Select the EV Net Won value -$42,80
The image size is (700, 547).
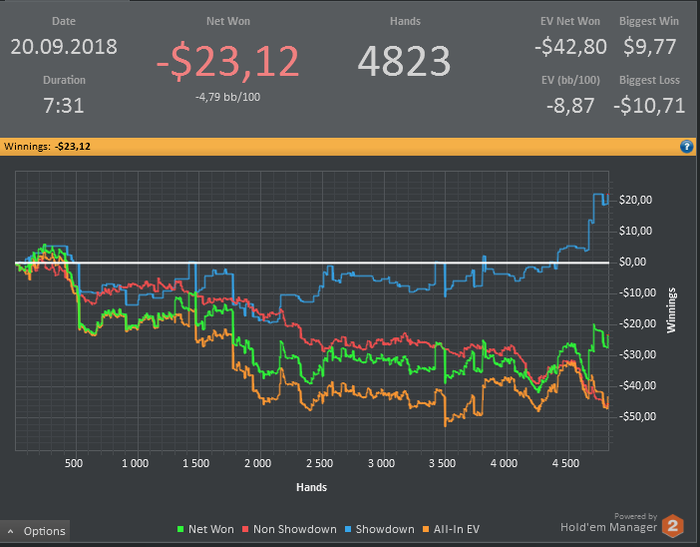click(x=571, y=47)
